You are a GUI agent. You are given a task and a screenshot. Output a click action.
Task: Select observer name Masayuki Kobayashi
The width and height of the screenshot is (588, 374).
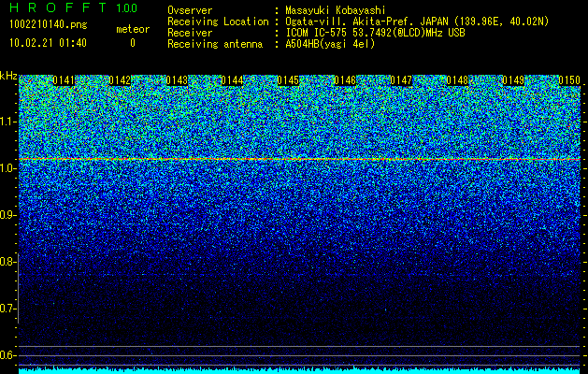(x=336, y=10)
